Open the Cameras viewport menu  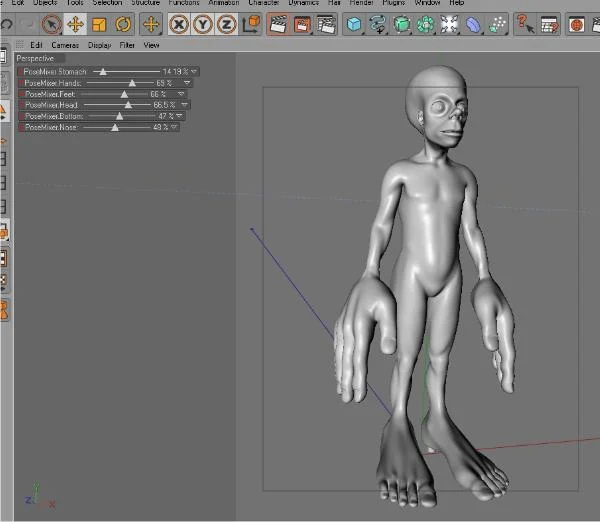[65, 45]
